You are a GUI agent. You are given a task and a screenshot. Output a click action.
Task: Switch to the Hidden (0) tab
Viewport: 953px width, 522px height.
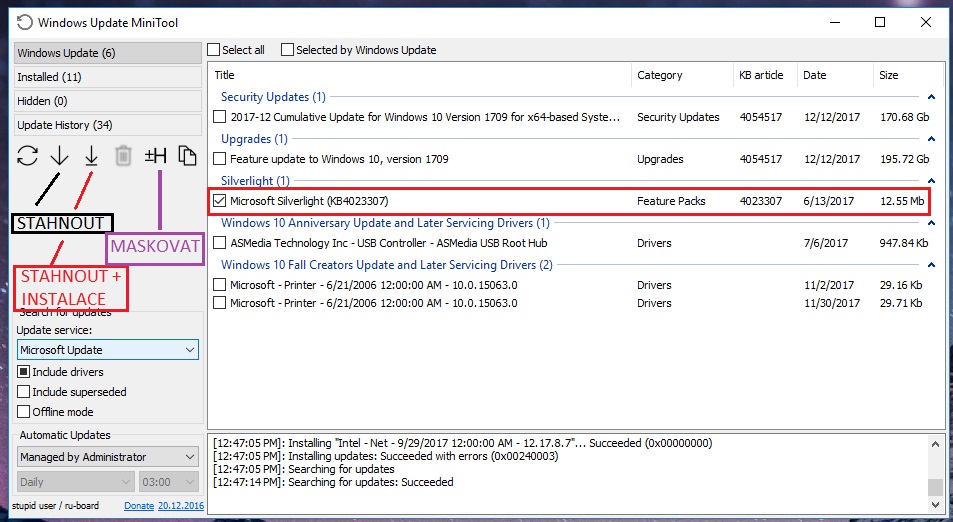[x=108, y=101]
